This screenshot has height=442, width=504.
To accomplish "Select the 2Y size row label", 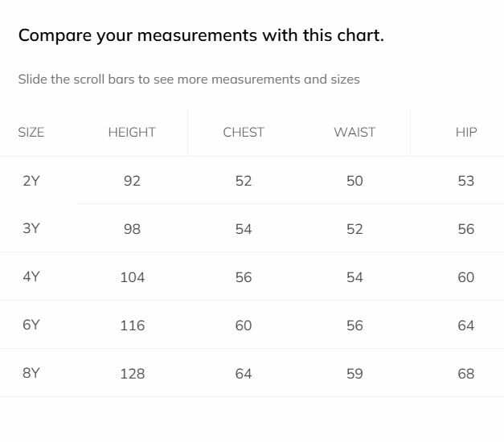I will coord(31,181).
